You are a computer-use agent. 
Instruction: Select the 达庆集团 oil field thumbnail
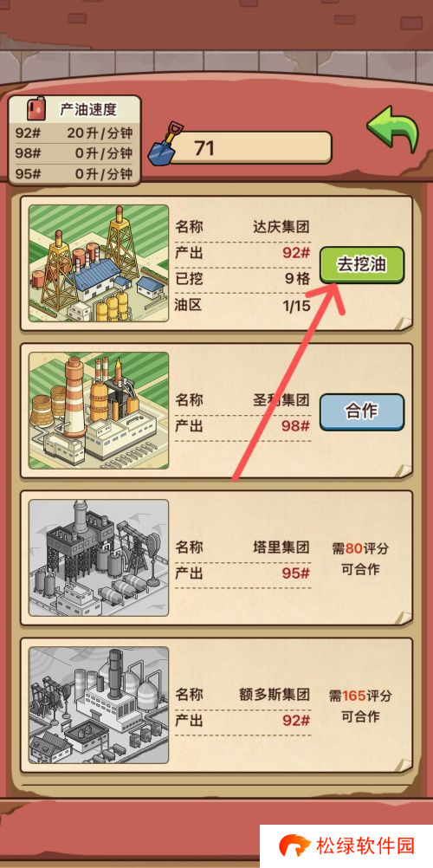(99, 263)
